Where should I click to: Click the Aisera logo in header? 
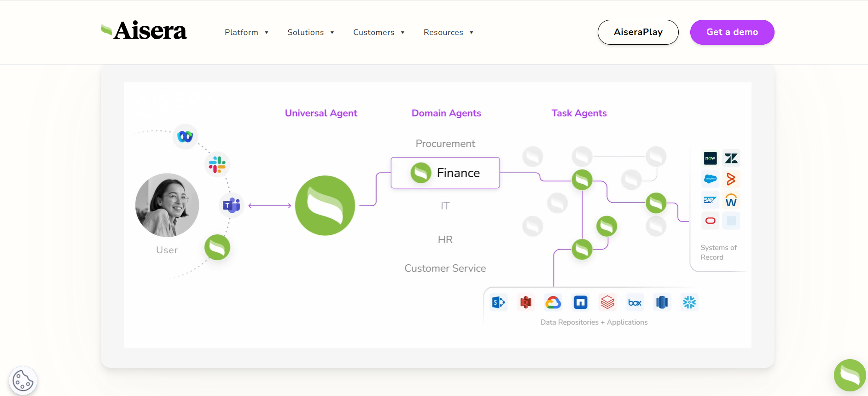(x=144, y=31)
